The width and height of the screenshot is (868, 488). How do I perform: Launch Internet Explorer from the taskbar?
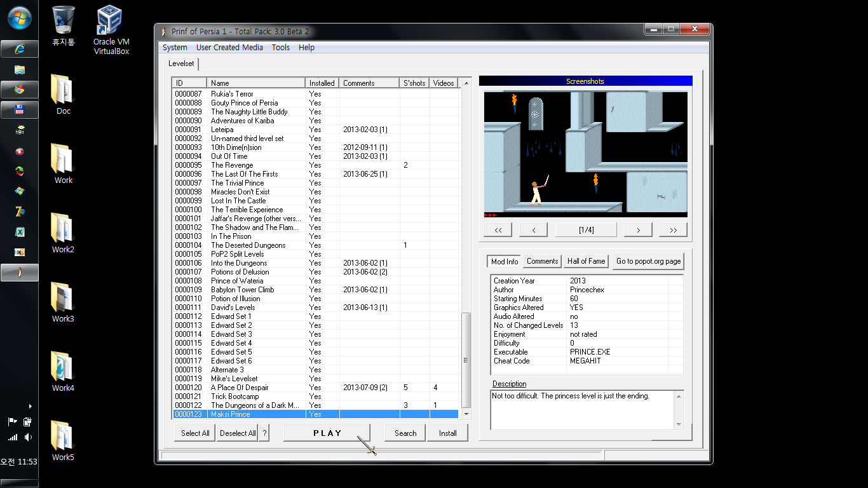pyautogui.click(x=19, y=49)
